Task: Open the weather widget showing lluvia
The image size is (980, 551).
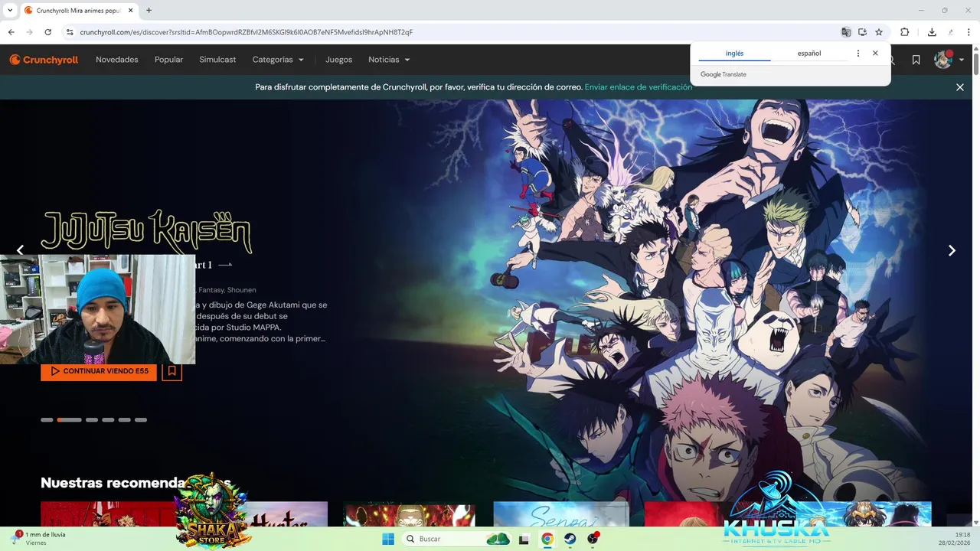Action: pyautogui.click(x=38, y=538)
